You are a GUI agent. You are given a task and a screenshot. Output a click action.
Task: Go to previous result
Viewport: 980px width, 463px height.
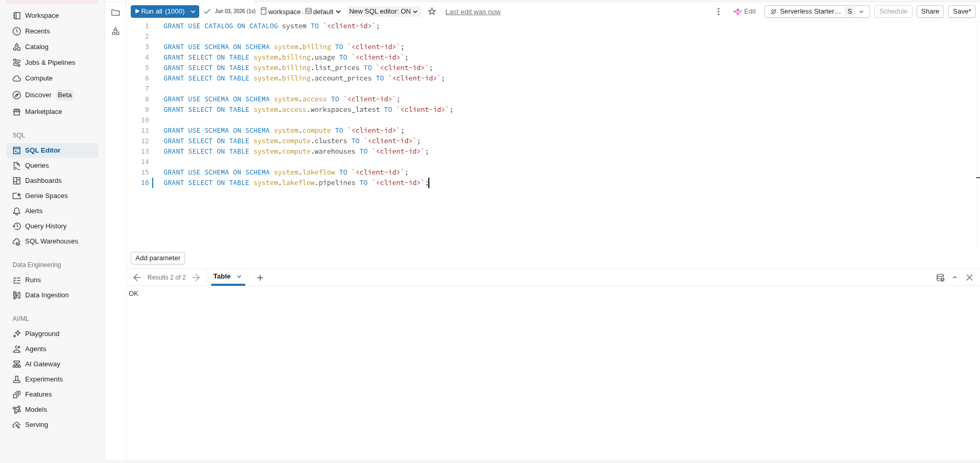point(137,277)
